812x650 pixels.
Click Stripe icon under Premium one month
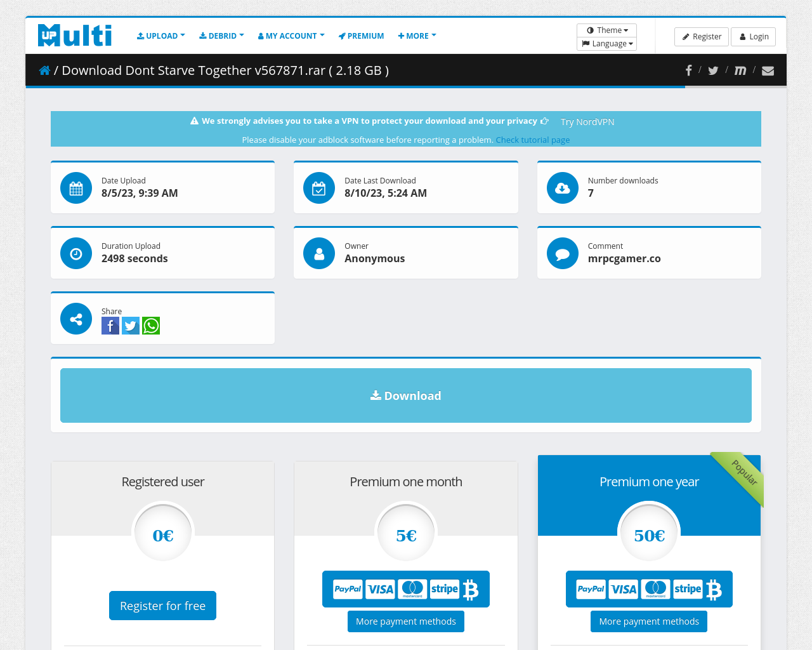click(x=445, y=589)
